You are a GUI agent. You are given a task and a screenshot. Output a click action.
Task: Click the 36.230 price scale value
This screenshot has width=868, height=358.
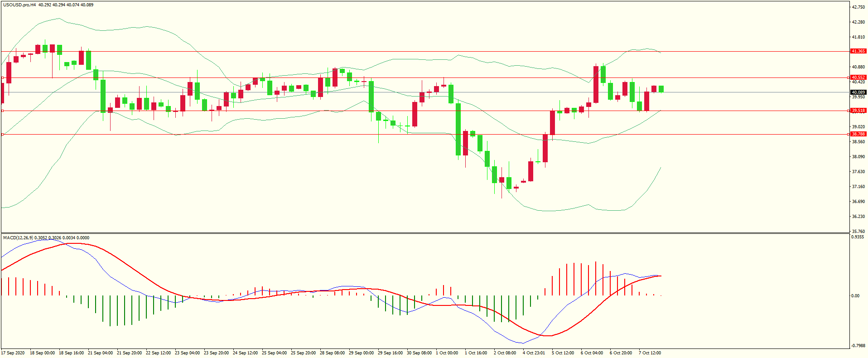(858, 217)
